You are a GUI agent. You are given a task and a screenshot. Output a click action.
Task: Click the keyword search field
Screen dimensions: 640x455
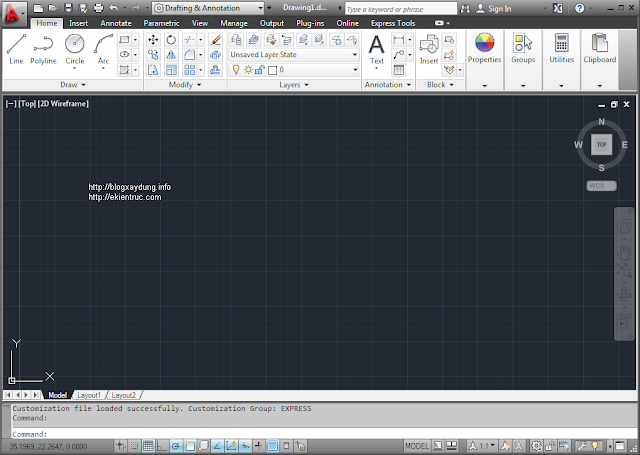401,9
